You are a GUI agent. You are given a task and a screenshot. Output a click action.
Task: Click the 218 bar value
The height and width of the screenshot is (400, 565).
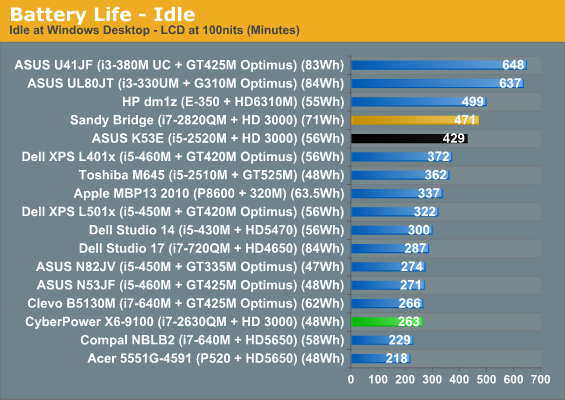tap(396, 359)
